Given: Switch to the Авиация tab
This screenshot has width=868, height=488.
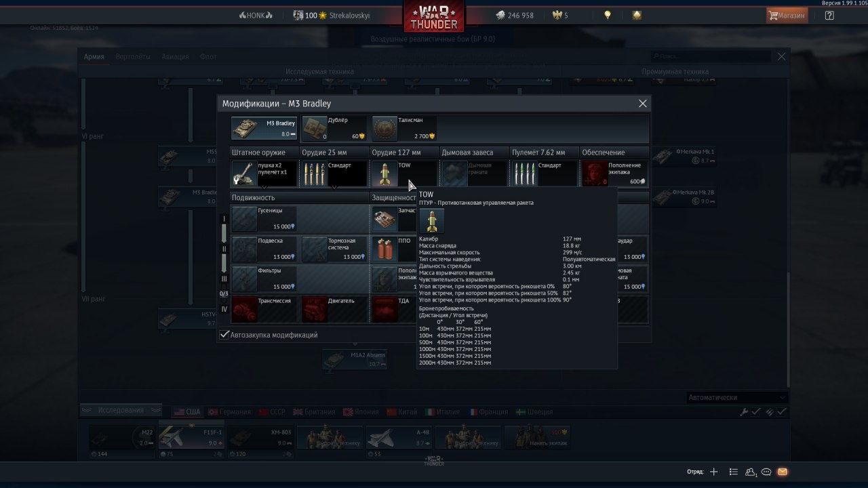Looking at the screenshot, I should click(x=175, y=57).
